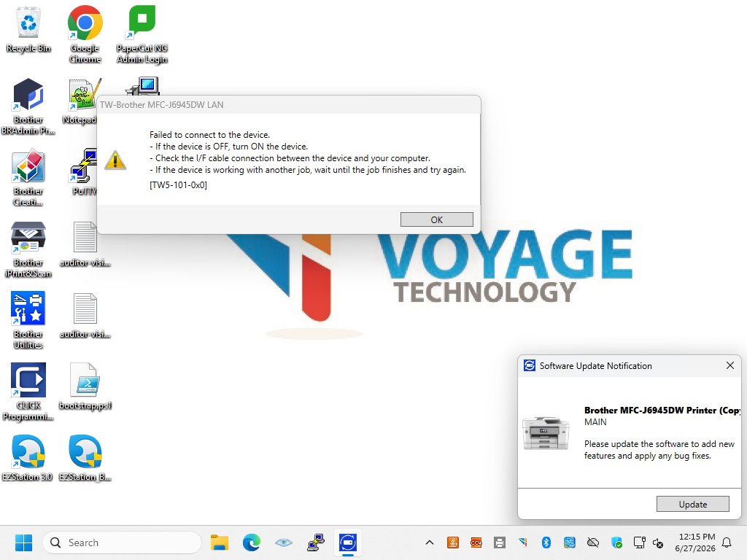Click the warning icon in the error dialog
Screen dimensions: 747x560
point(115,160)
